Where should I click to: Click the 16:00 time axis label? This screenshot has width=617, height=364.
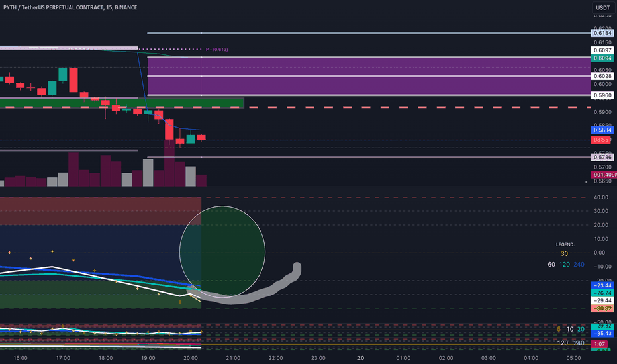point(21,358)
